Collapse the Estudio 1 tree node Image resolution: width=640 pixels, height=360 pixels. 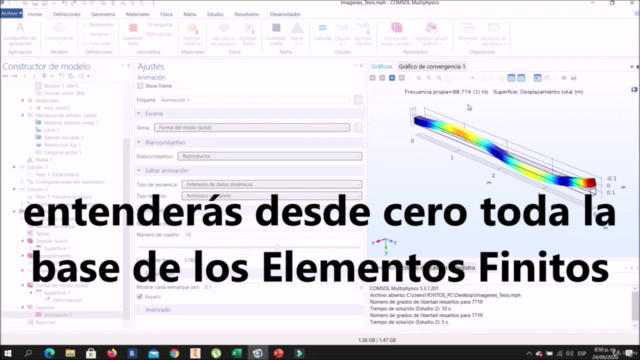pos(14,167)
